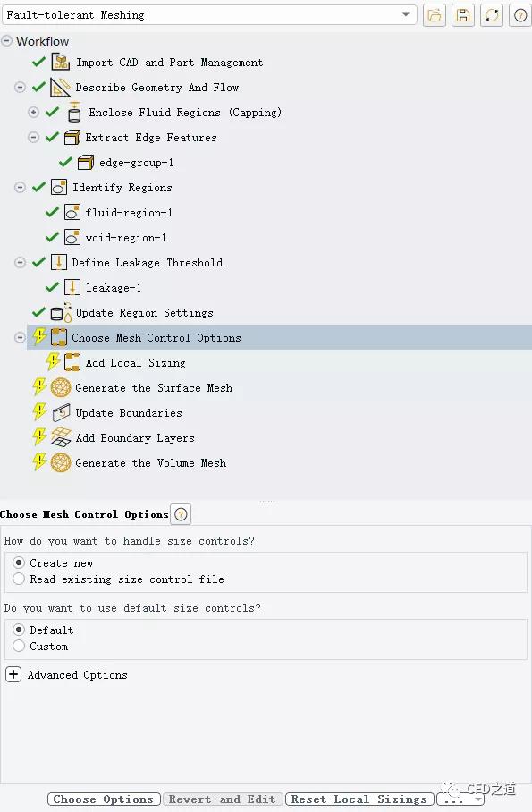Viewport: 532px width, 812px height.
Task: Collapse the Identify Regions tree node
Action: 20,187
